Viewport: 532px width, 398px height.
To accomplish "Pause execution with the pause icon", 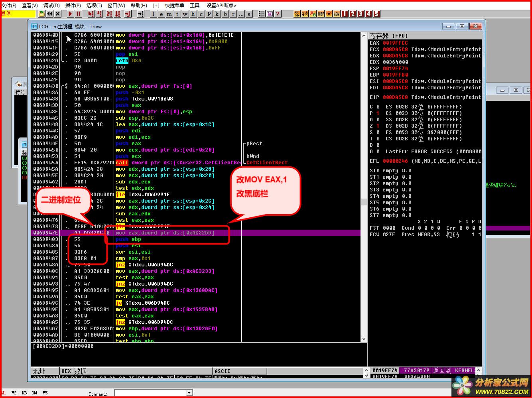I will 79,14.
